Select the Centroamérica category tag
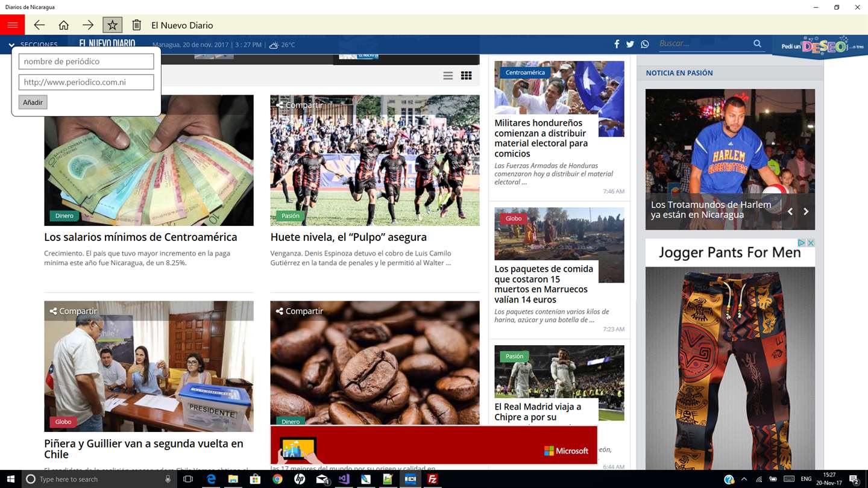868x488 pixels. tap(525, 72)
